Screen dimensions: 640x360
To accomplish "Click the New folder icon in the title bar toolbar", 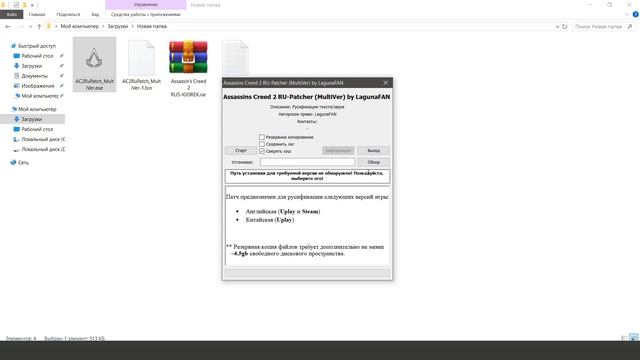I will coord(24,5).
